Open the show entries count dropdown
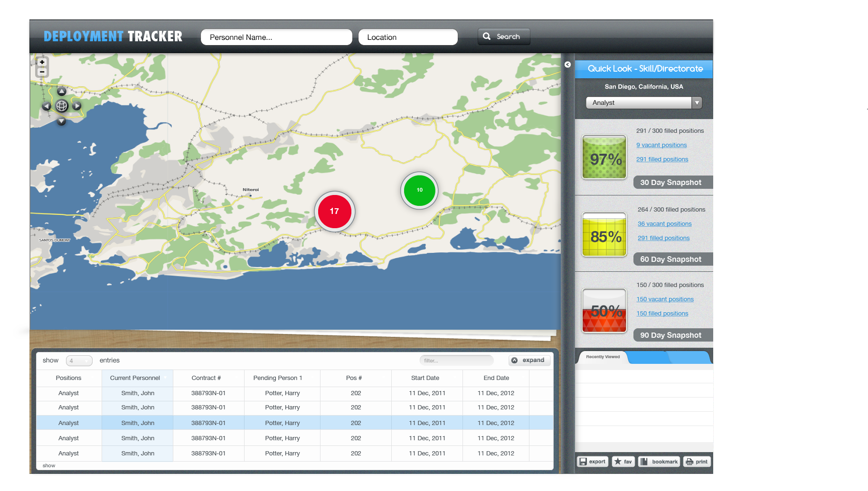This screenshot has height=491, width=868. 79,361
